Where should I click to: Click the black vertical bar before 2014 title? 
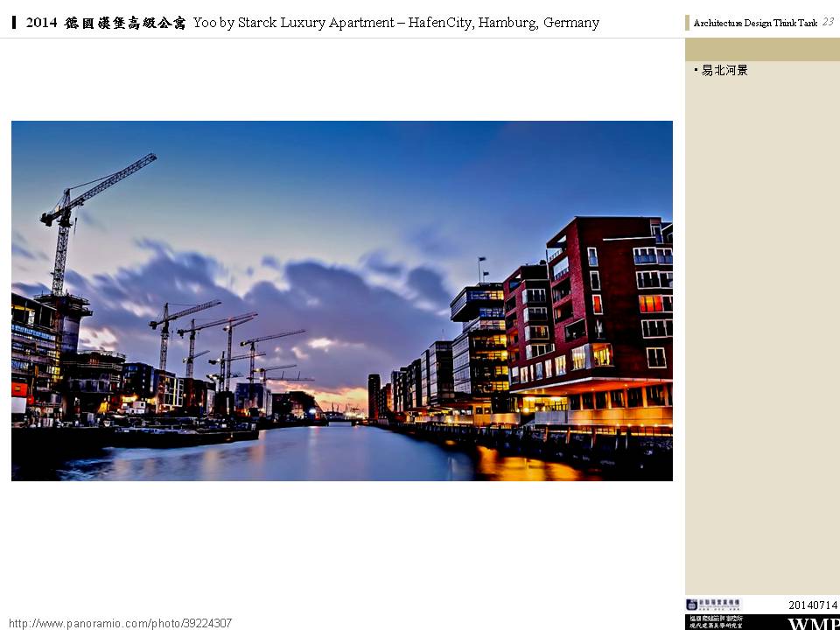14,23
